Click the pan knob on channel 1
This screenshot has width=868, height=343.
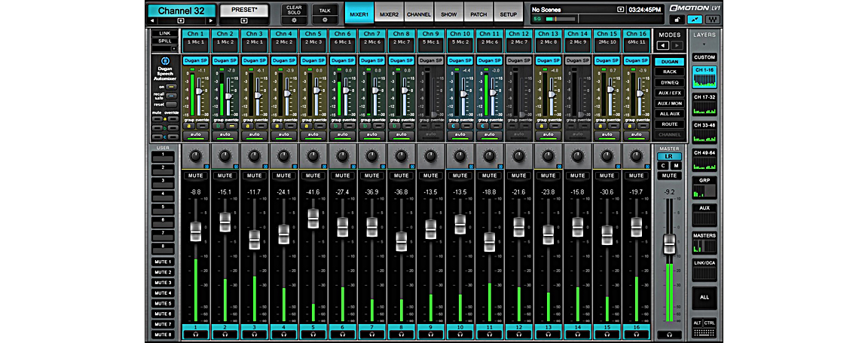[x=195, y=156]
